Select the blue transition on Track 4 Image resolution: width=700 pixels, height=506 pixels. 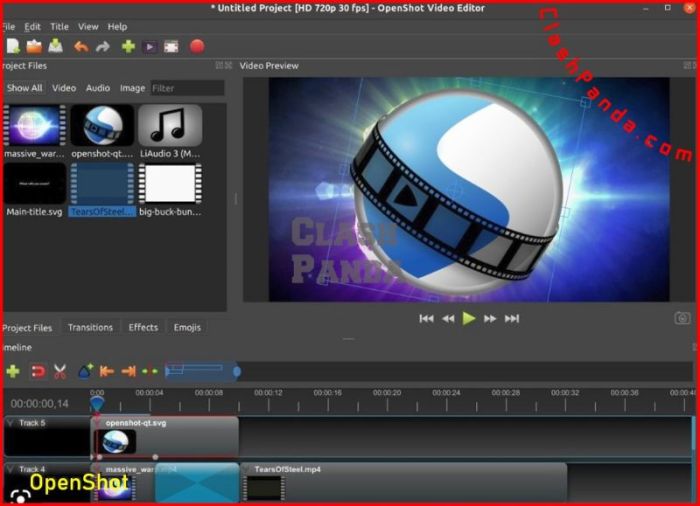click(197, 482)
